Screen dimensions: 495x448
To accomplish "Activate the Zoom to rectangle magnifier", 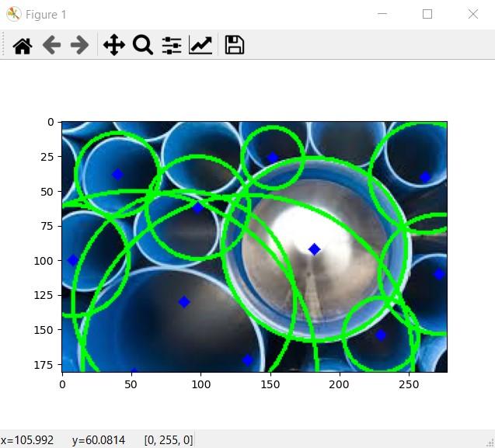I will 143,45.
